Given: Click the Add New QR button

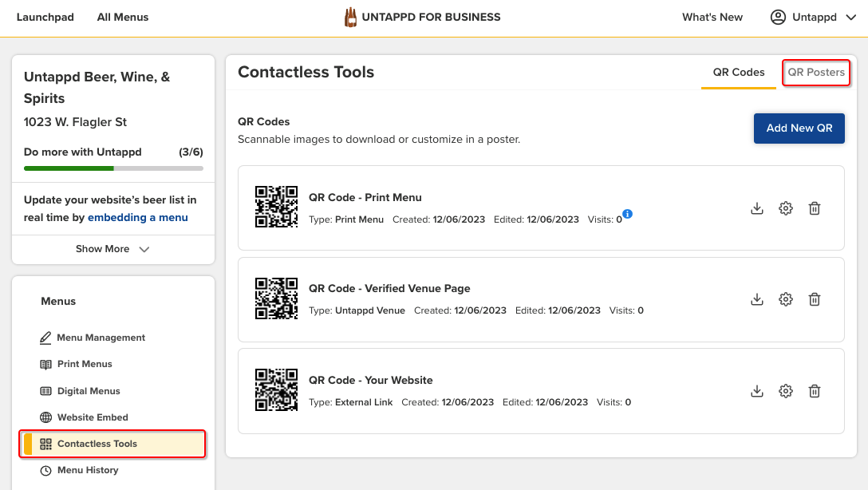Looking at the screenshot, I should pos(799,128).
